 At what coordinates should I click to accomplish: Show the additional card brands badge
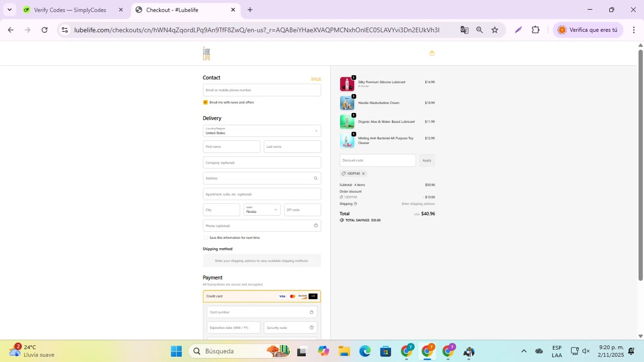[x=313, y=296]
